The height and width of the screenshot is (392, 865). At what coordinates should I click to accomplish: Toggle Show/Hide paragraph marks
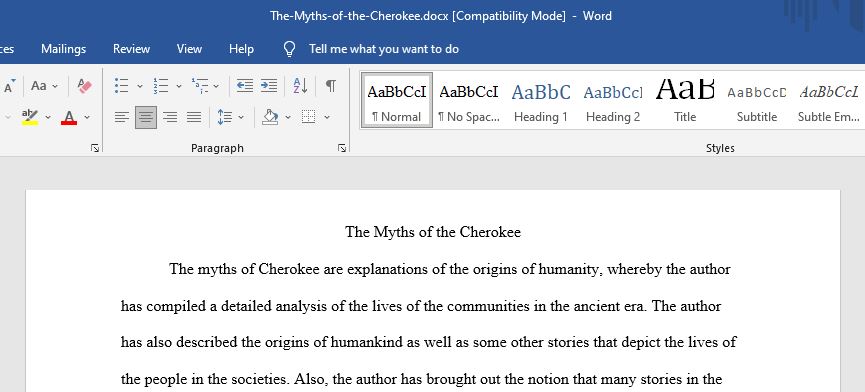[x=330, y=85]
